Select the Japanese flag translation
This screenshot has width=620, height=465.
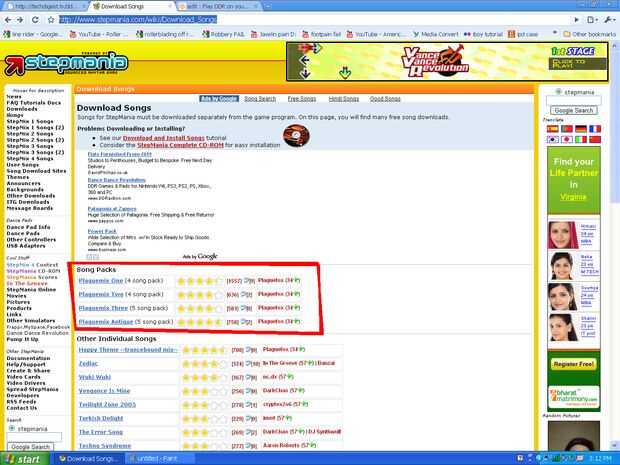pyautogui.click(x=567, y=139)
